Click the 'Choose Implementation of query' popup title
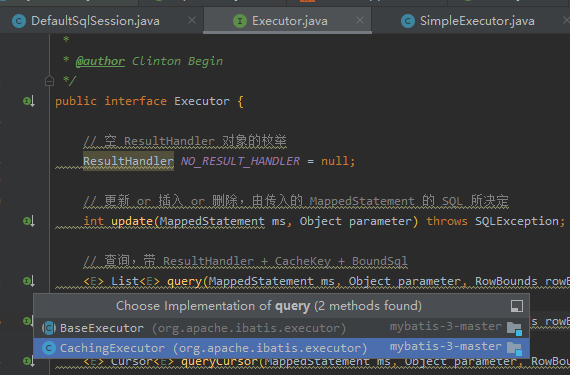 [269, 306]
